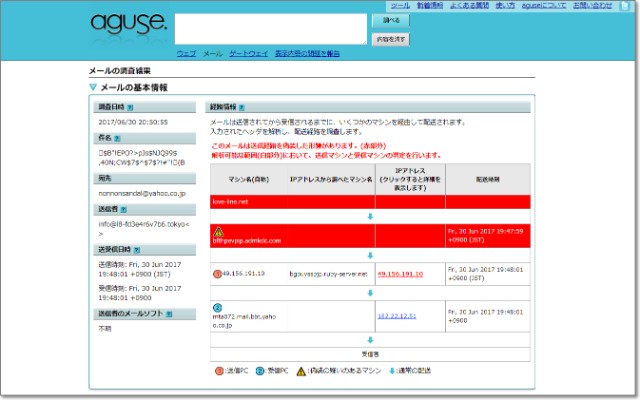Image resolution: width=640 pixels, height=400 pixels.
Task: Switch to the ウェブ tab
Action: click(x=186, y=52)
